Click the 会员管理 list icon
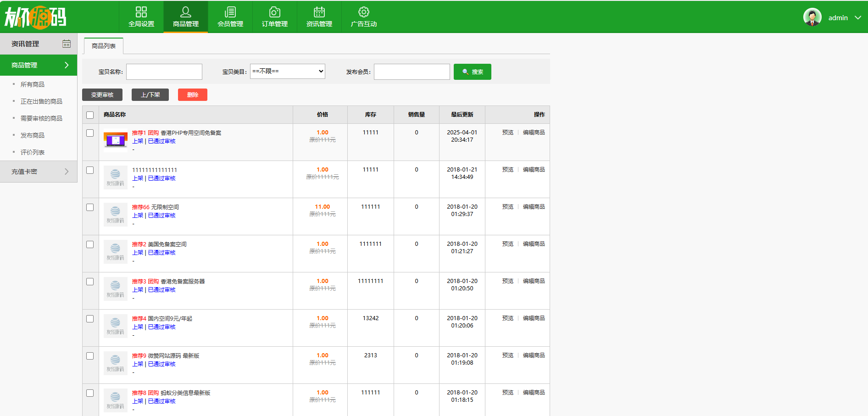 click(x=230, y=12)
